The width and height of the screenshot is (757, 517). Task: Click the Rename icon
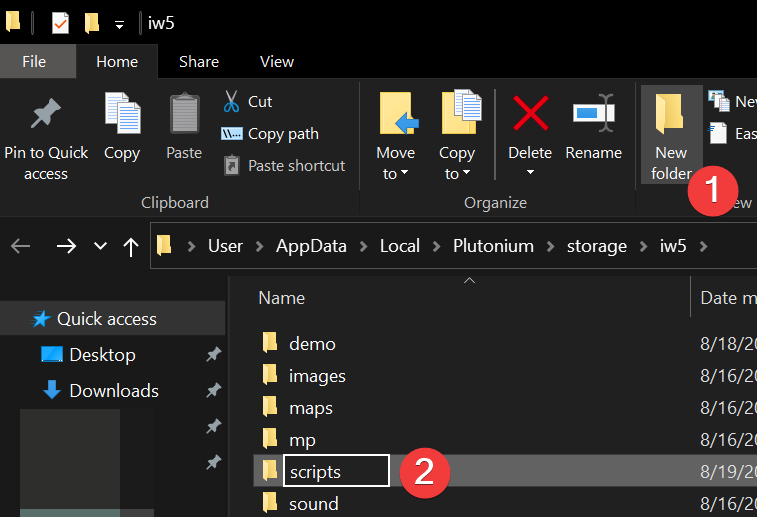594,113
